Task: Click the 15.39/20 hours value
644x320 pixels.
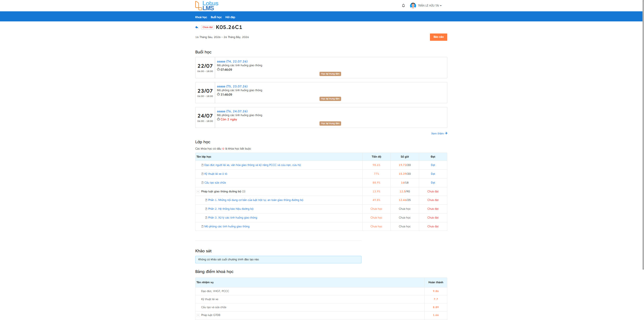Action: coord(405,174)
